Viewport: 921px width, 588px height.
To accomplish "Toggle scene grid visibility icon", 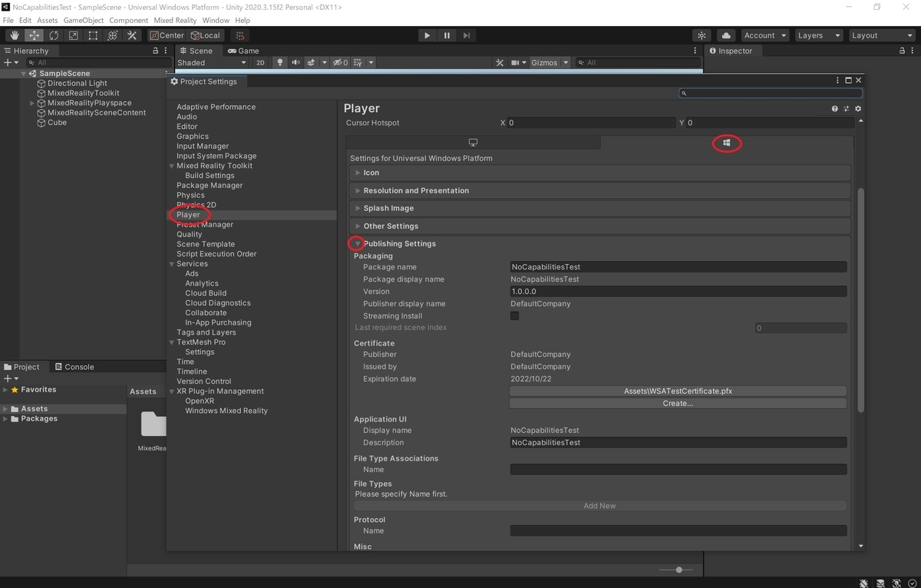I will (x=358, y=63).
